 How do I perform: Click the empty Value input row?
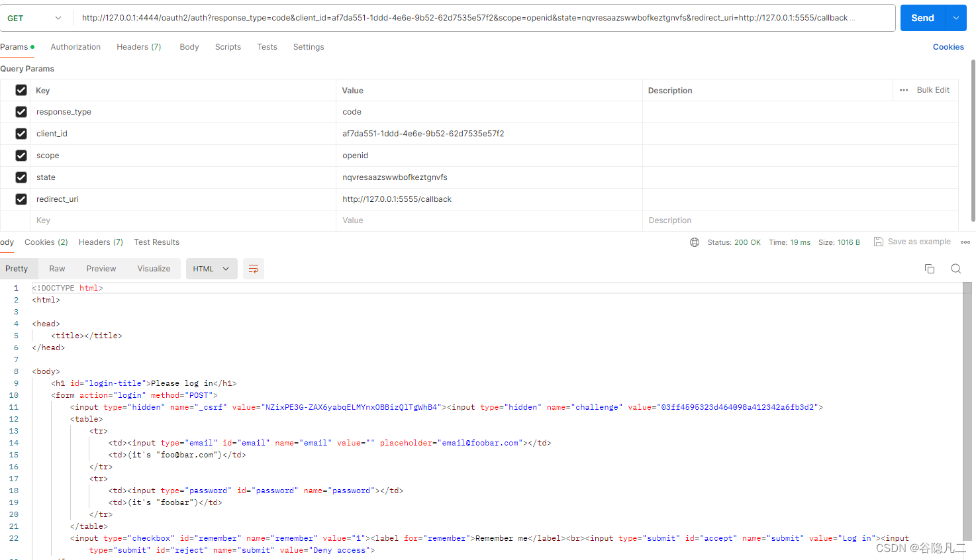pyautogui.click(x=489, y=220)
